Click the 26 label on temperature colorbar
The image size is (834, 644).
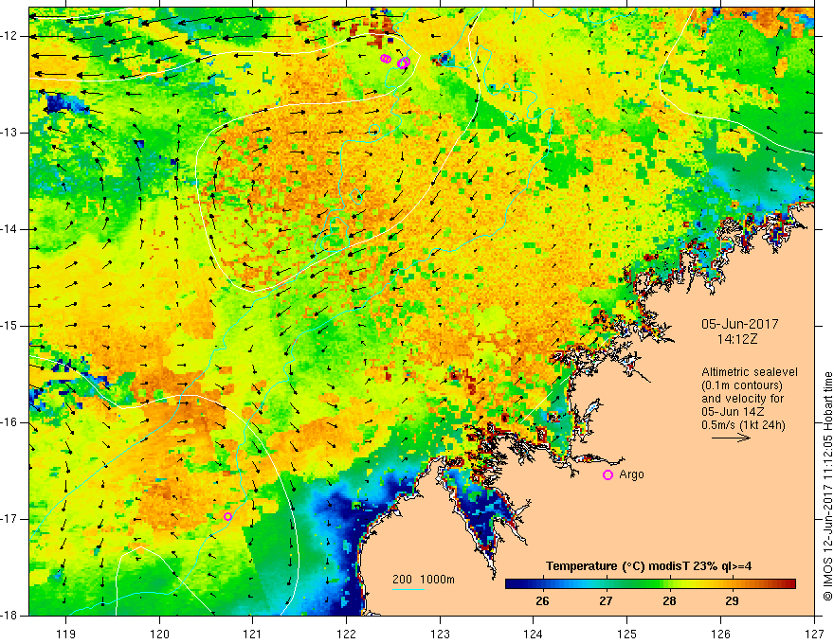coord(542,600)
